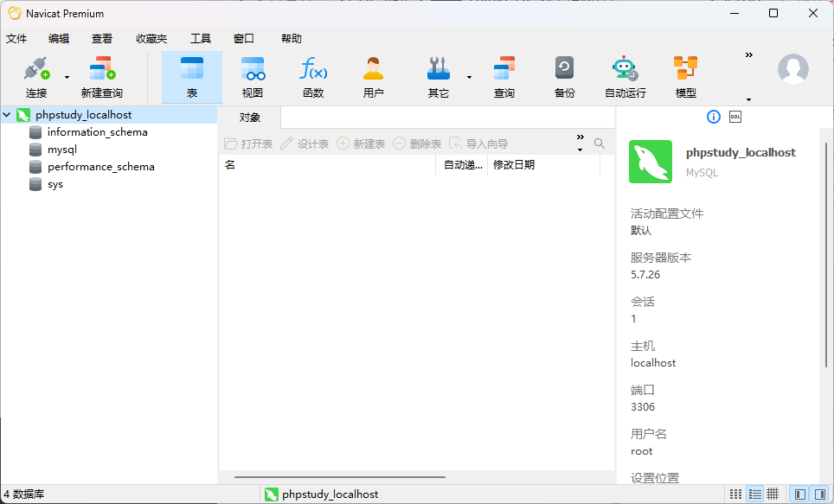Switch to icon grid view in status bar

point(735,494)
